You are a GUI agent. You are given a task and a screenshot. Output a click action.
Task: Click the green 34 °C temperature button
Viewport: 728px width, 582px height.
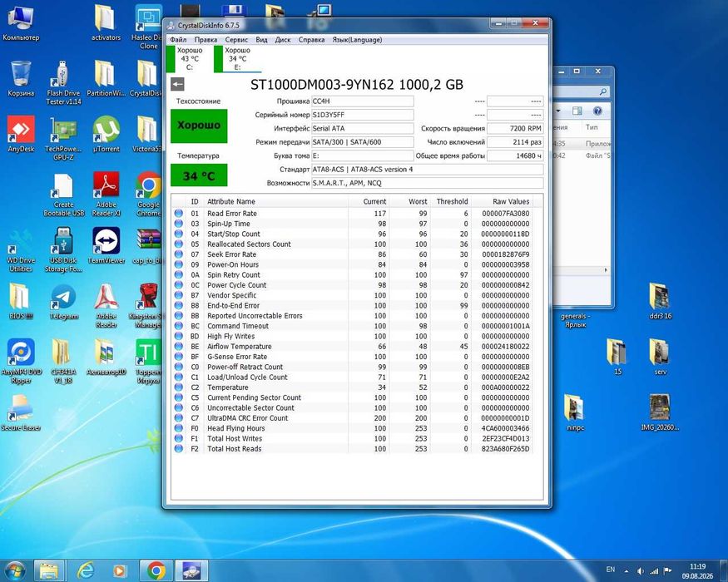(x=199, y=175)
